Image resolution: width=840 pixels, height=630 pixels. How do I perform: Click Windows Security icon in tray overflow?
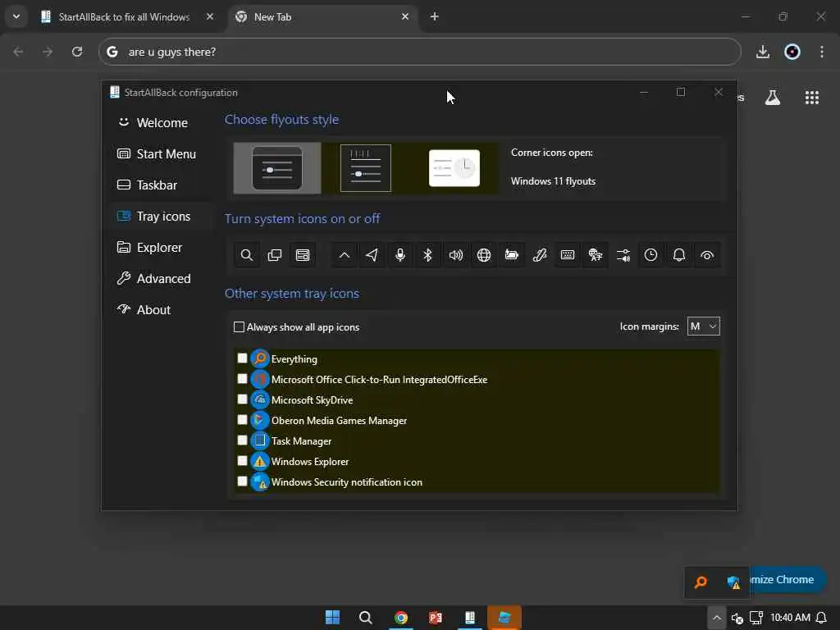click(733, 582)
